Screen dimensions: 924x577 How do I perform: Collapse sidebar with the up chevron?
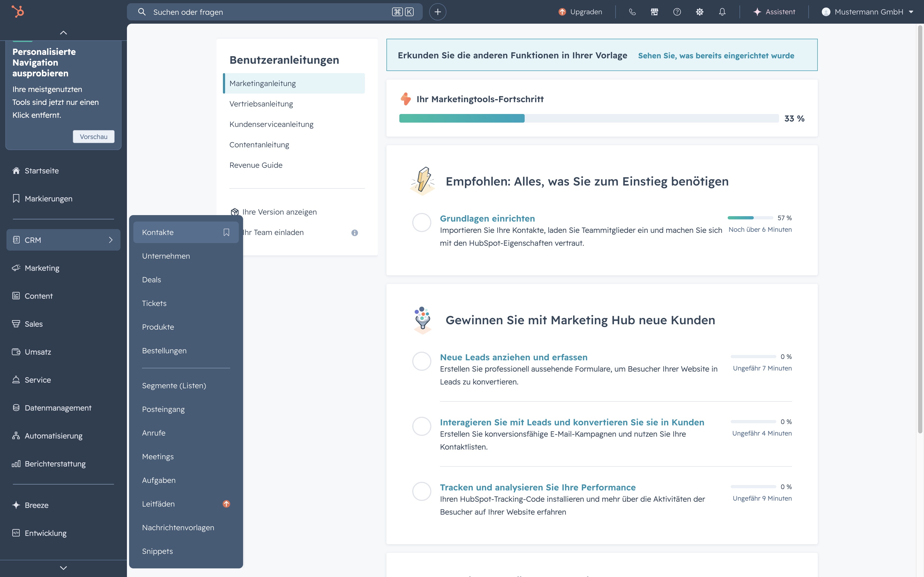[63, 33]
